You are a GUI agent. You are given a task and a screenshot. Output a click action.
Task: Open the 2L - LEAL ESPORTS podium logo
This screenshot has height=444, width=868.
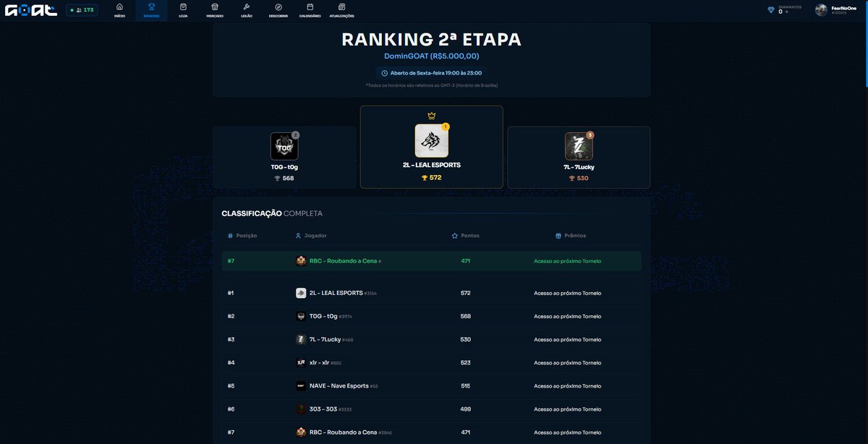[x=432, y=141]
